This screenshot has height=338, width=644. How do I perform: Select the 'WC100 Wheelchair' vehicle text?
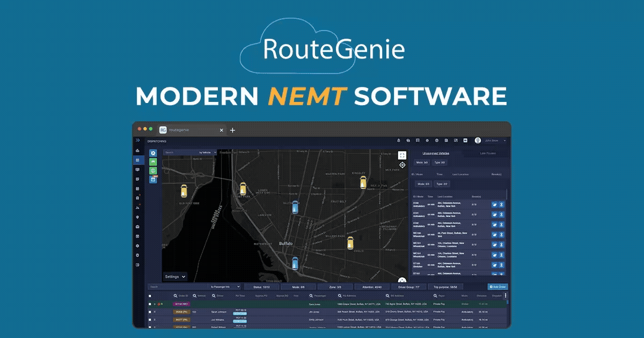pos(419,234)
